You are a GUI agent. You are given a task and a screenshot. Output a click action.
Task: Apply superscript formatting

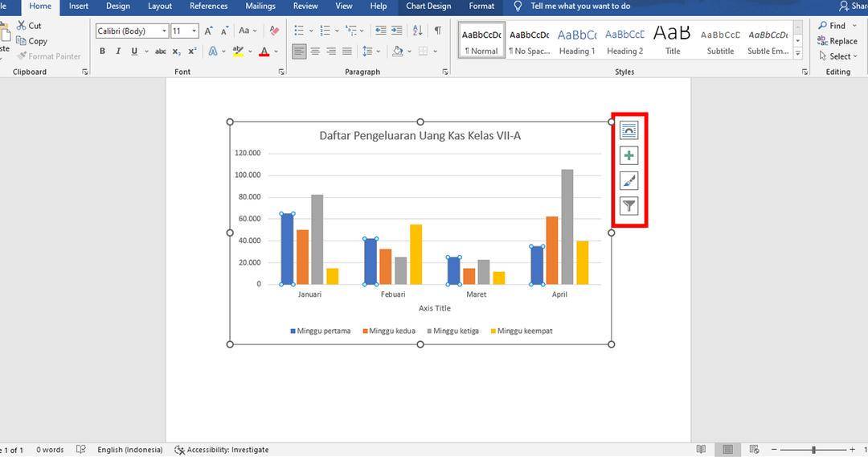coord(192,51)
